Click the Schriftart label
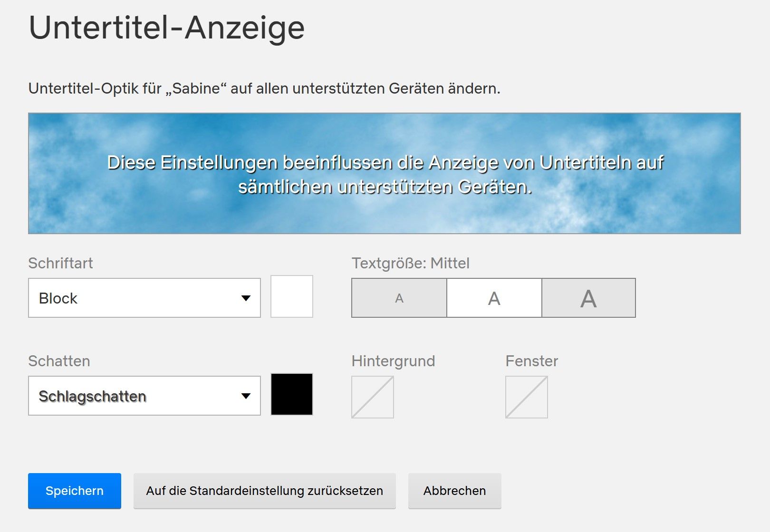This screenshot has height=532, width=770. [60, 263]
